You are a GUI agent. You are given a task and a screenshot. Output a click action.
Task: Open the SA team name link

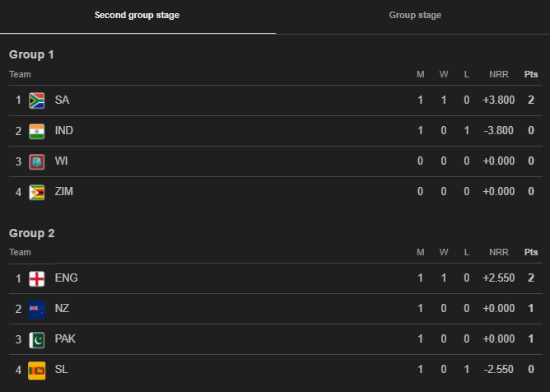62,100
